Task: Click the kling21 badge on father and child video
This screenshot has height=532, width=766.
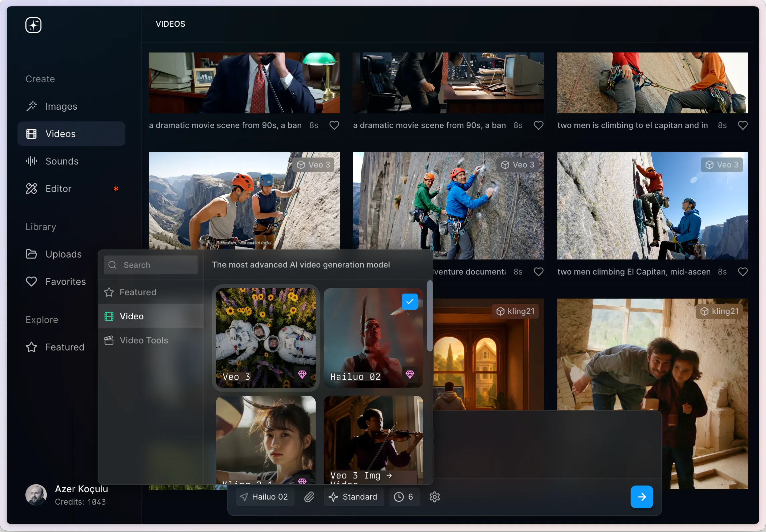Action: coord(720,311)
